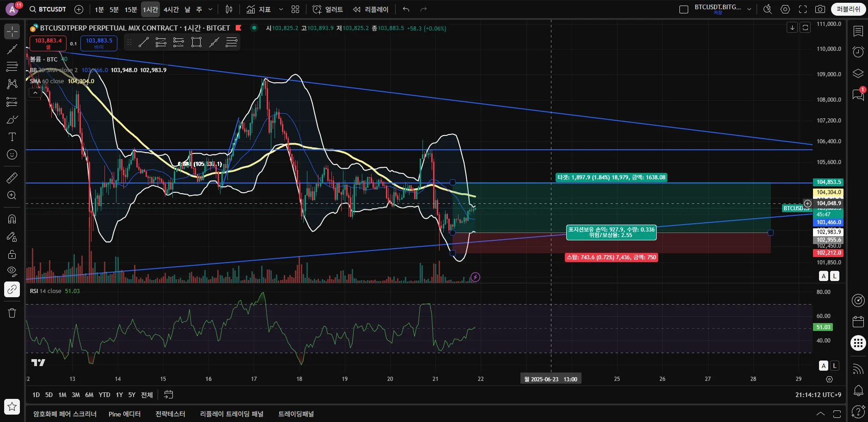Screen dimensions: 868x422
Task: Open the drawing line style options in floating toolbar
Action: point(232,43)
